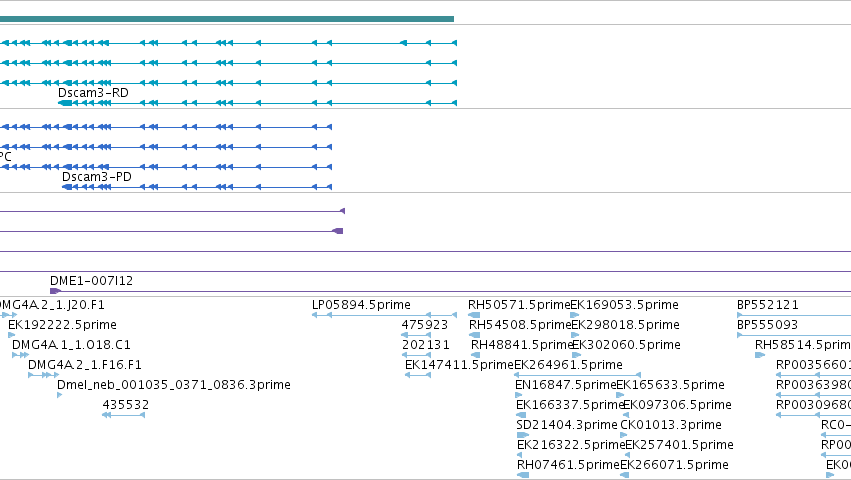The height and width of the screenshot is (480, 851).
Task: Click the teal gene span bar
Action: (227, 19)
